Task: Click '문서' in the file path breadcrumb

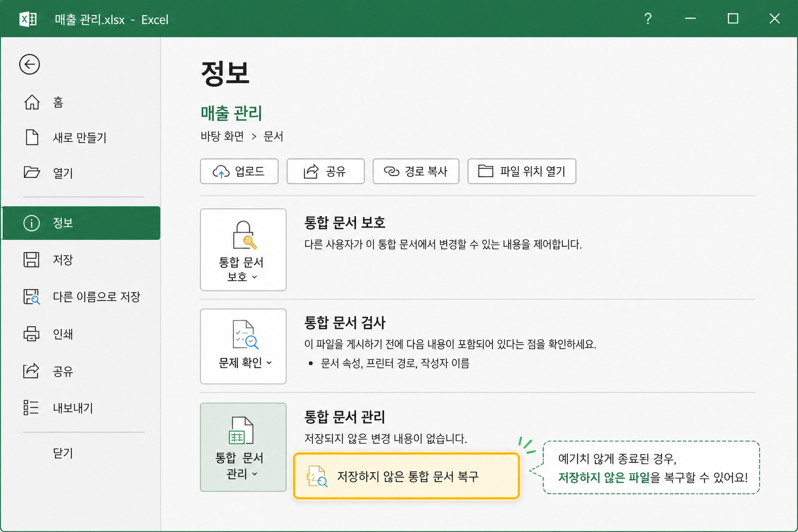Action: (x=273, y=136)
